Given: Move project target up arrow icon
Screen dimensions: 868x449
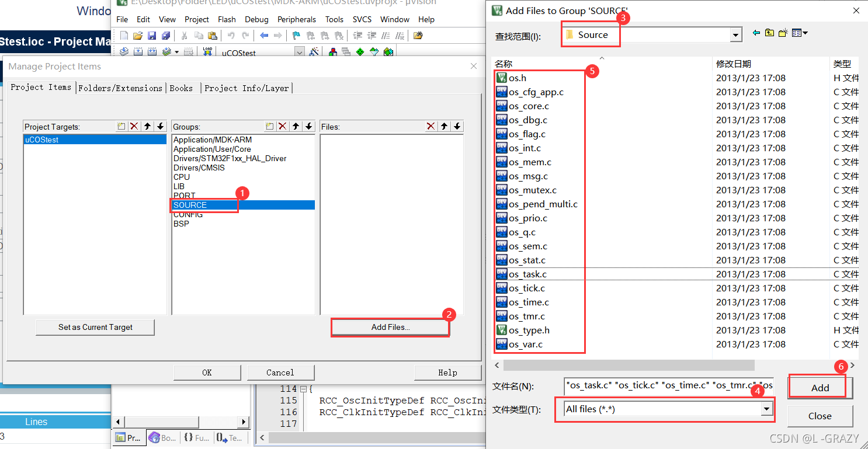Looking at the screenshot, I should click(x=147, y=126).
